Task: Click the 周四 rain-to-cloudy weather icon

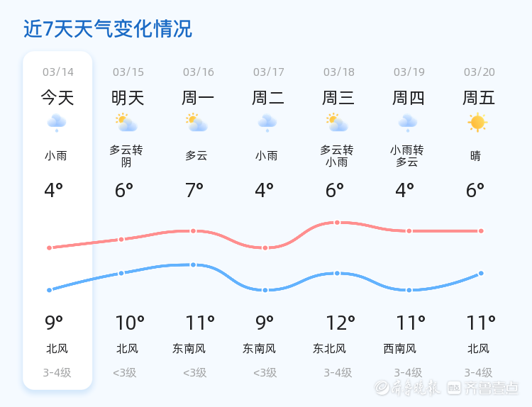Action: point(408,123)
